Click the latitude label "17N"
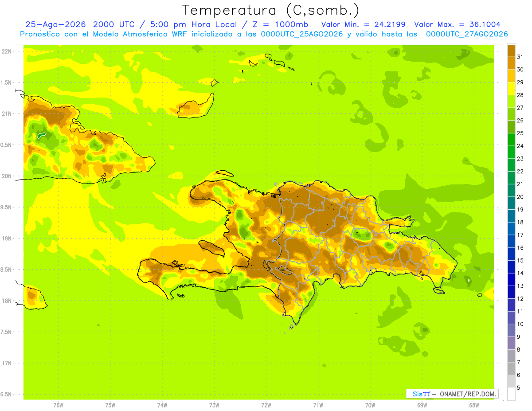Viewport: 532px width, 411px height. coord(8,363)
